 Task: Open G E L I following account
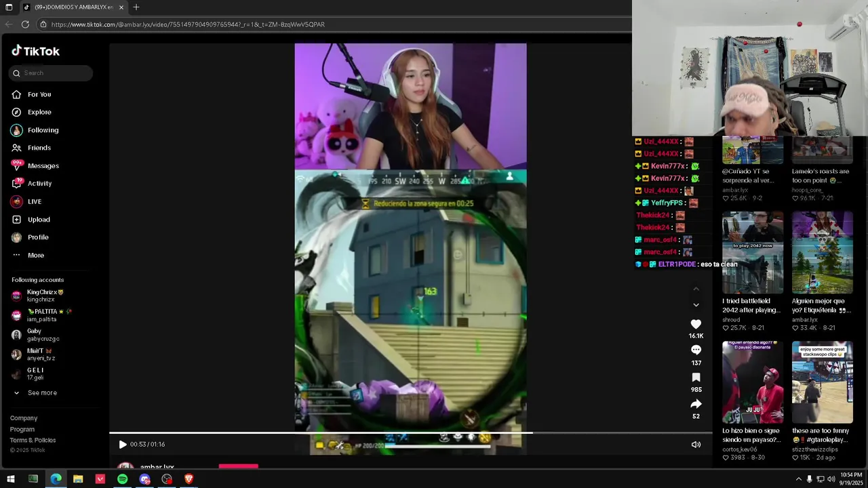(35, 374)
